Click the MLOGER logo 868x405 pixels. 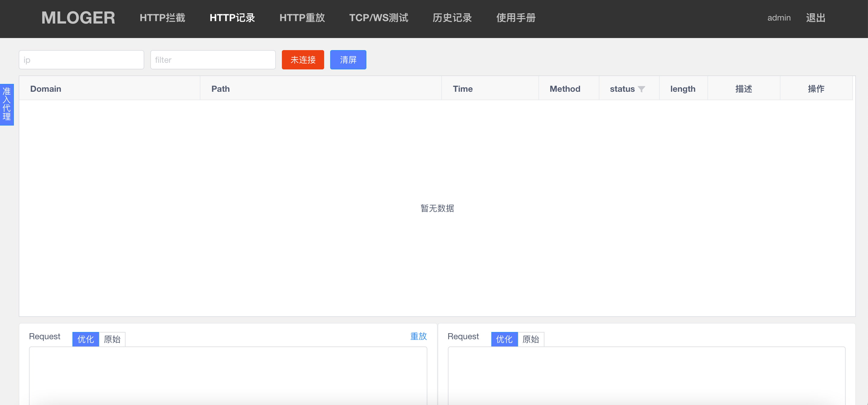point(78,18)
